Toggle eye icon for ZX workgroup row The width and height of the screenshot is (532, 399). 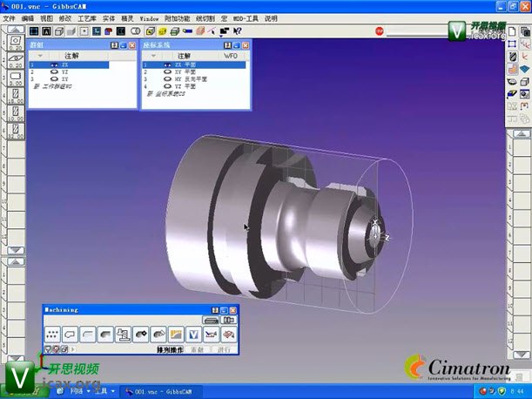[54, 64]
